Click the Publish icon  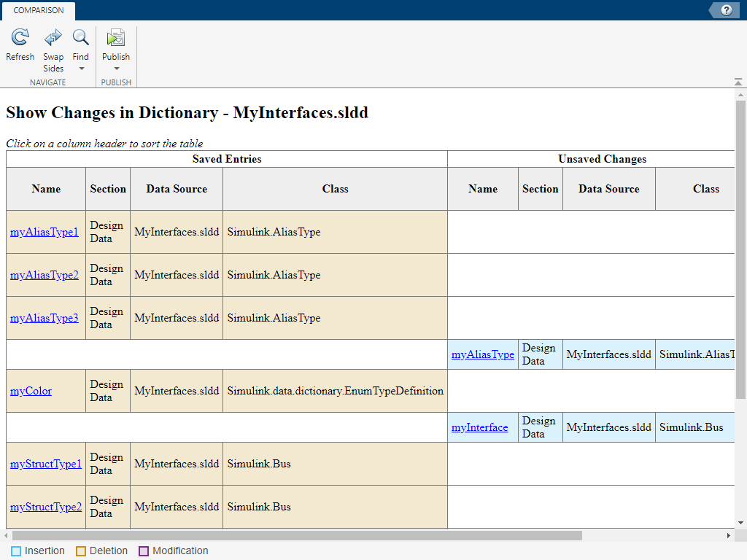point(116,38)
